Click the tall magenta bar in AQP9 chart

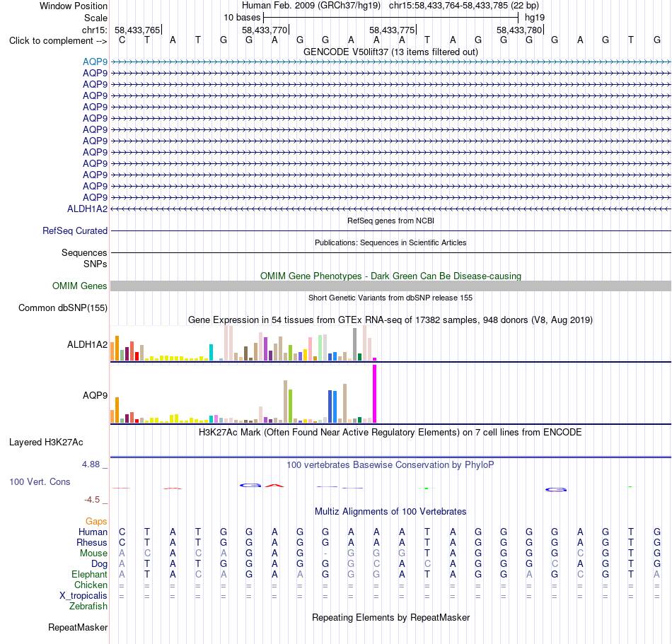coord(375,394)
